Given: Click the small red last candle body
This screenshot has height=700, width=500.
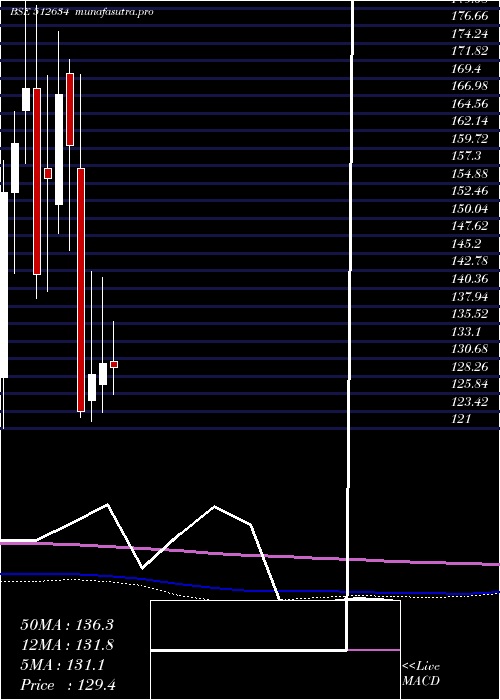Looking at the screenshot, I should click(114, 365).
